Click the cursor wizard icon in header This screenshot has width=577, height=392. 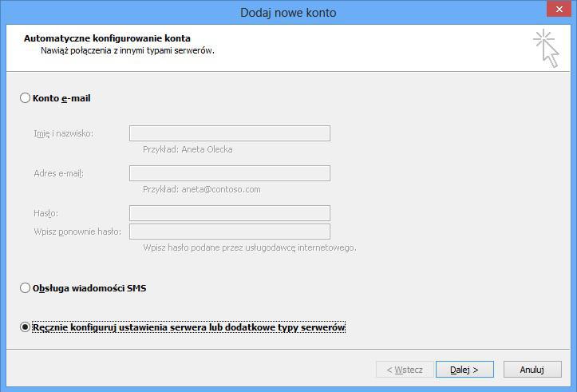pos(547,48)
